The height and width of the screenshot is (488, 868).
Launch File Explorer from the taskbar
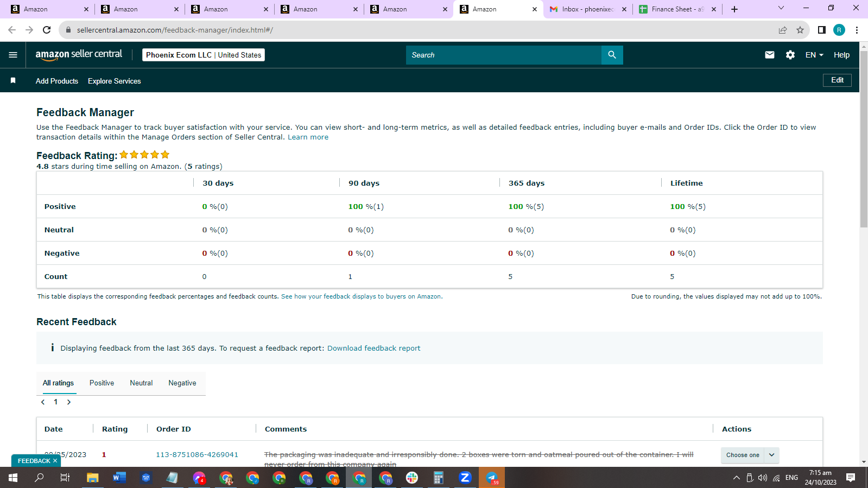[93, 478]
